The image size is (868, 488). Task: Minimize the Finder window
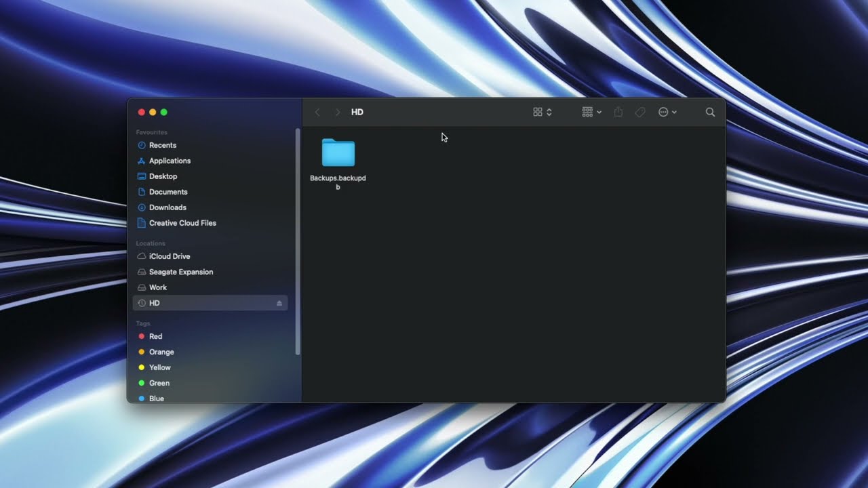click(x=153, y=112)
